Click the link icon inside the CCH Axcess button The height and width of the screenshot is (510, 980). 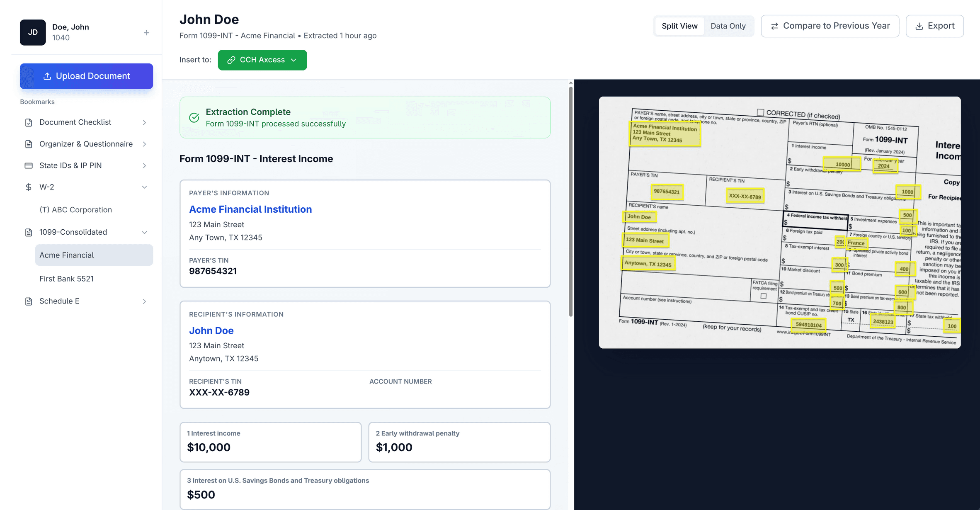232,60
